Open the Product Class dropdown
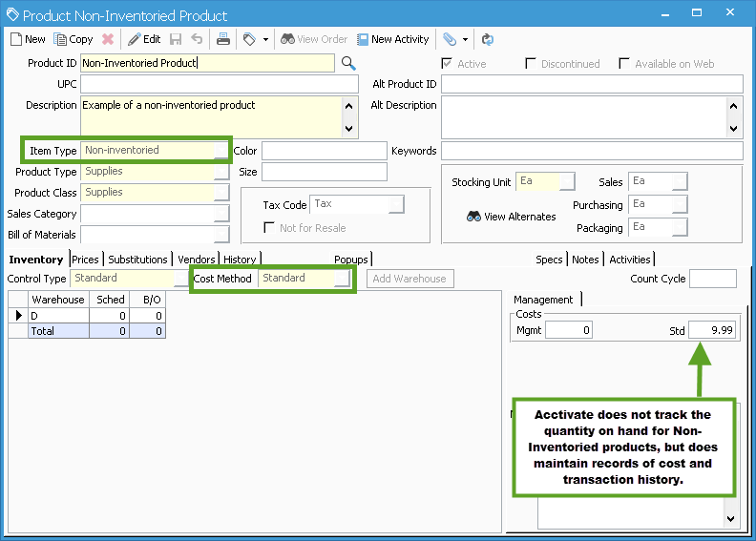The height and width of the screenshot is (541, 756). click(221, 193)
